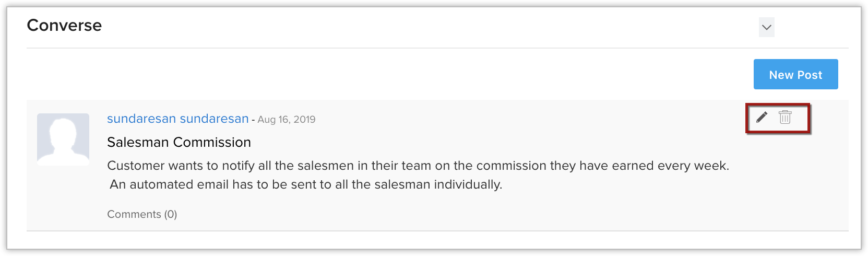Select the Salesman Commission post title
This screenshot has height=256, width=868.
179,142
